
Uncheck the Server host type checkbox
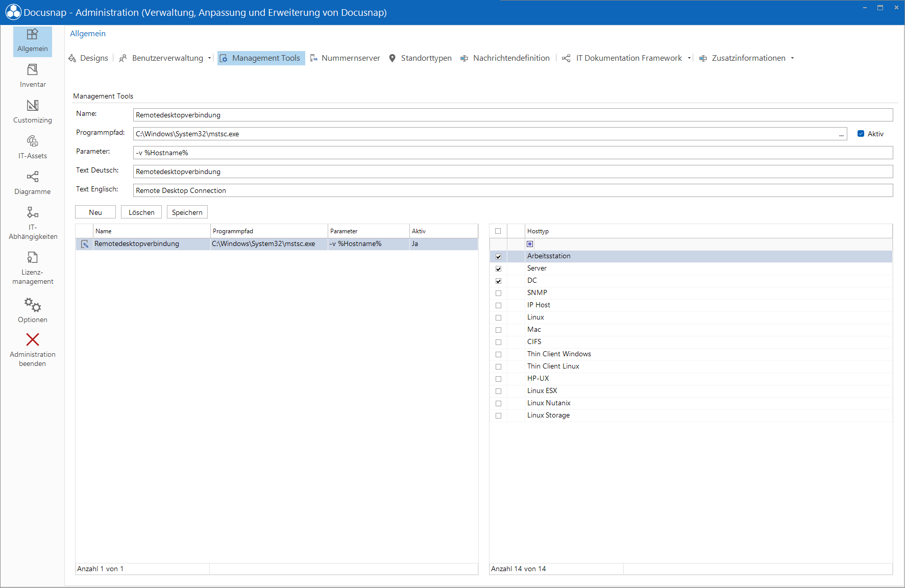(x=498, y=269)
